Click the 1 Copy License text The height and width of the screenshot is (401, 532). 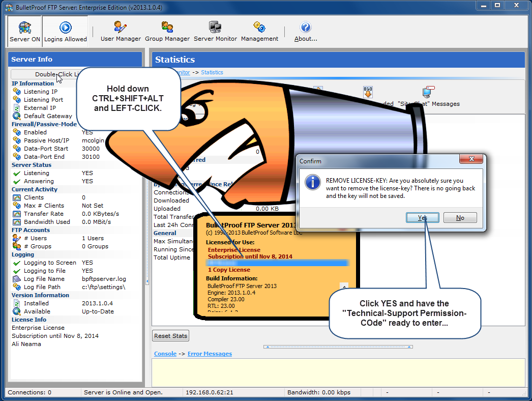point(229,270)
